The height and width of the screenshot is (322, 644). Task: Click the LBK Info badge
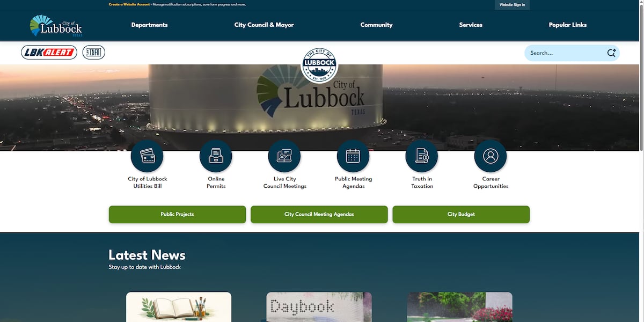click(94, 53)
